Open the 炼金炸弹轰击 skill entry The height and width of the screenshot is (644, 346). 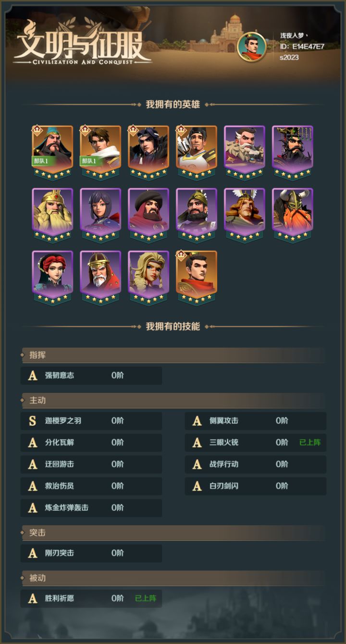click(91, 508)
